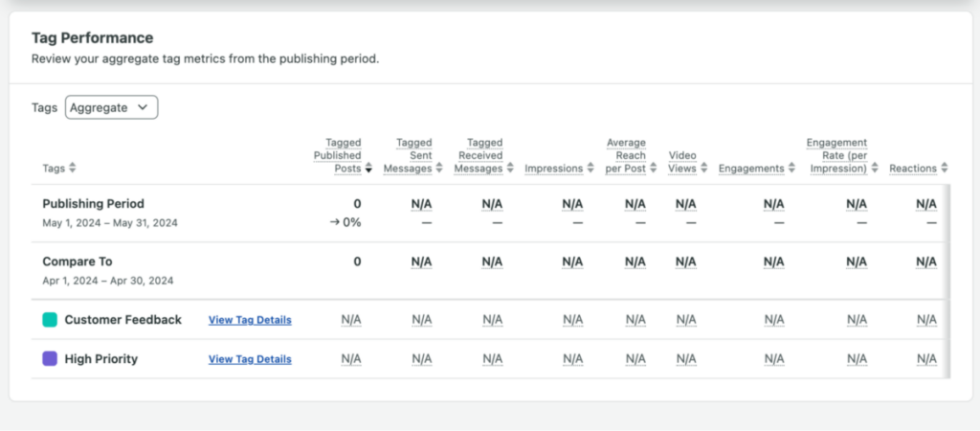Sort by Tagged Received Messages arrows
This screenshot has width=980, height=431.
pos(511,169)
